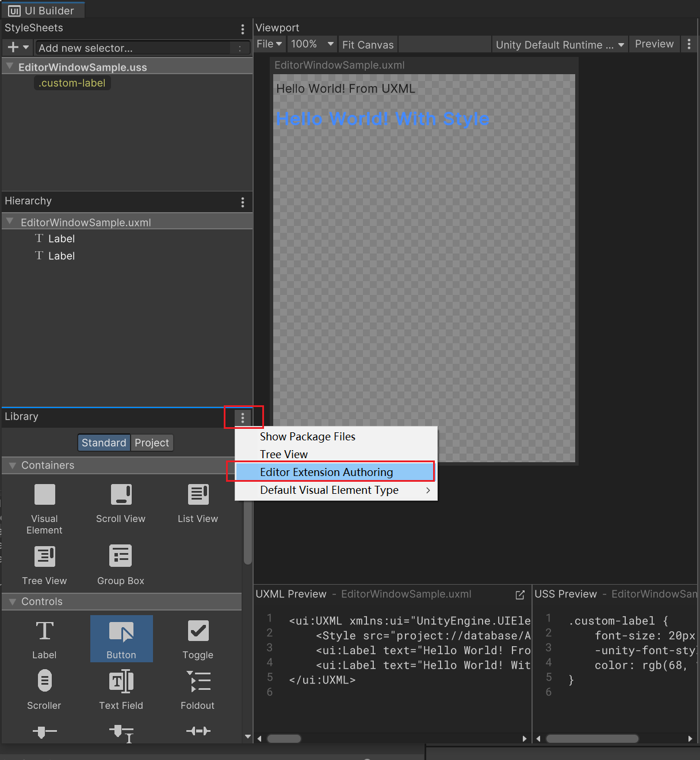Image resolution: width=700 pixels, height=760 pixels.
Task: Select the Text Field control icon
Action: point(121,682)
